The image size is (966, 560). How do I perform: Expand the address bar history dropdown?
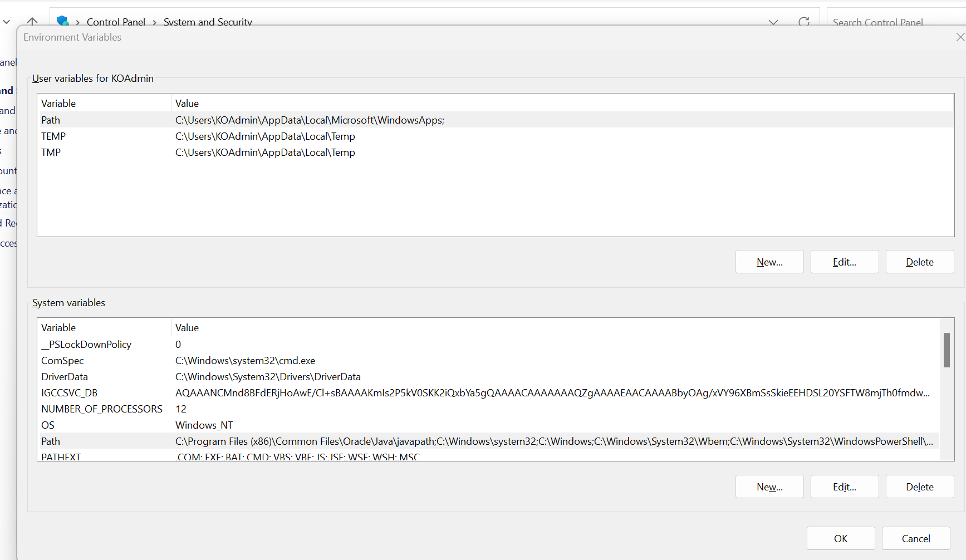click(773, 22)
